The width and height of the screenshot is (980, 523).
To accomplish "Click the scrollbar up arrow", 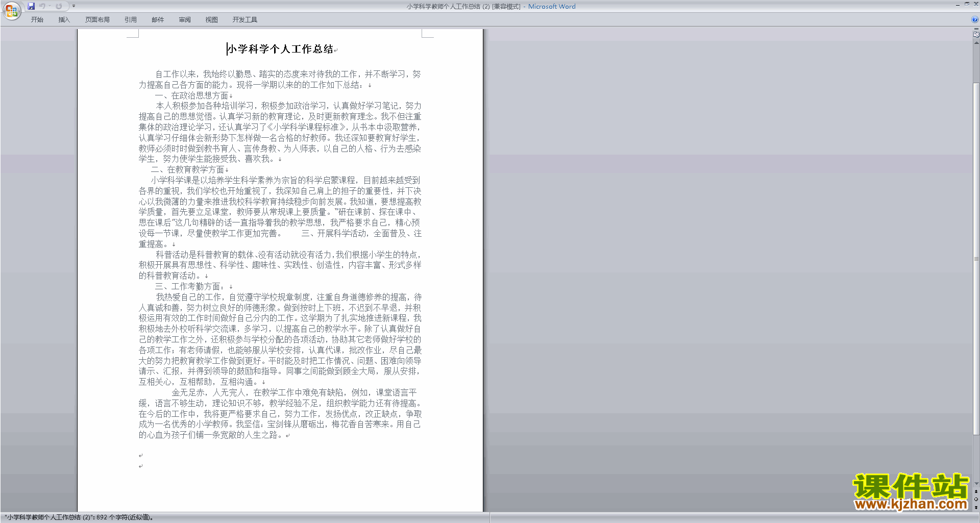I will [976, 43].
